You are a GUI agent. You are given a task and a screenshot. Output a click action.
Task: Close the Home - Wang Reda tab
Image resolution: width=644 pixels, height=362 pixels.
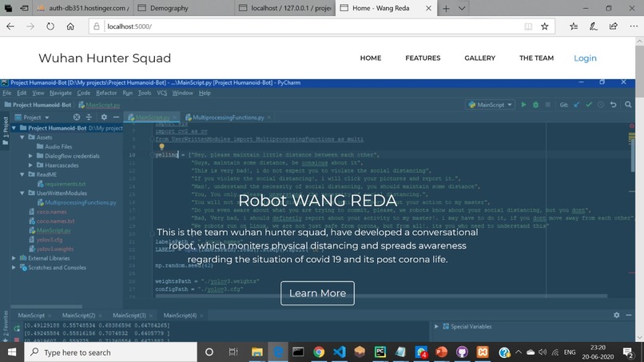[x=428, y=8]
